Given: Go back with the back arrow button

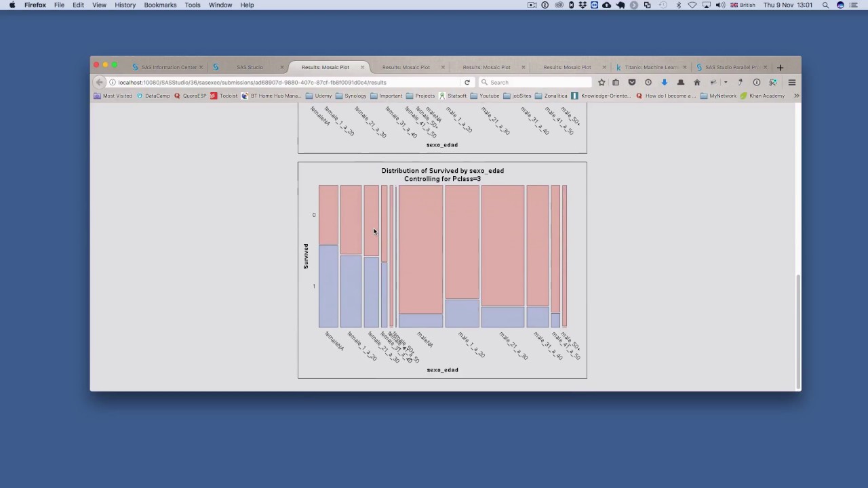Looking at the screenshot, I should point(100,82).
